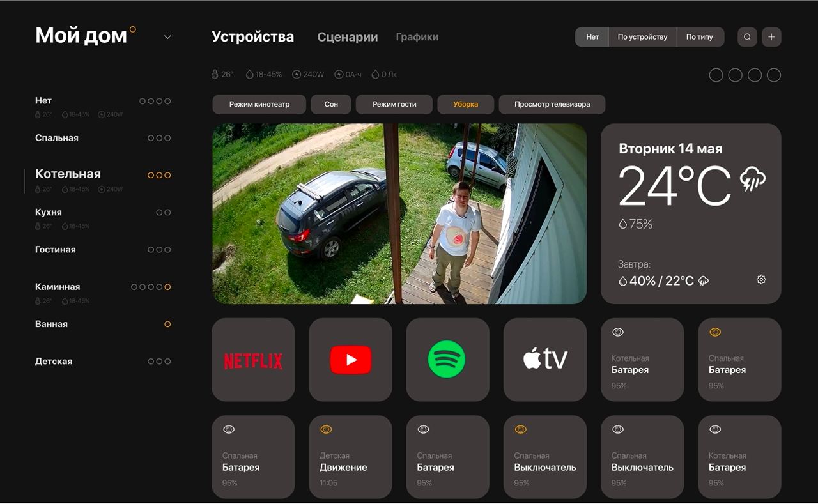Viewport: 818px width, 504px height.
Task: Toggle eye on second Спальная Выключатель card
Action: click(617, 429)
